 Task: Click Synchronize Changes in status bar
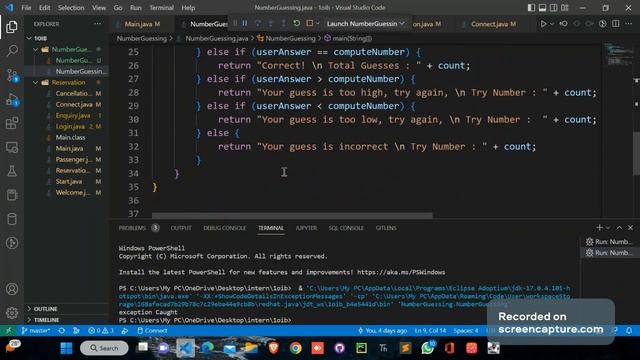tap(61, 331)
